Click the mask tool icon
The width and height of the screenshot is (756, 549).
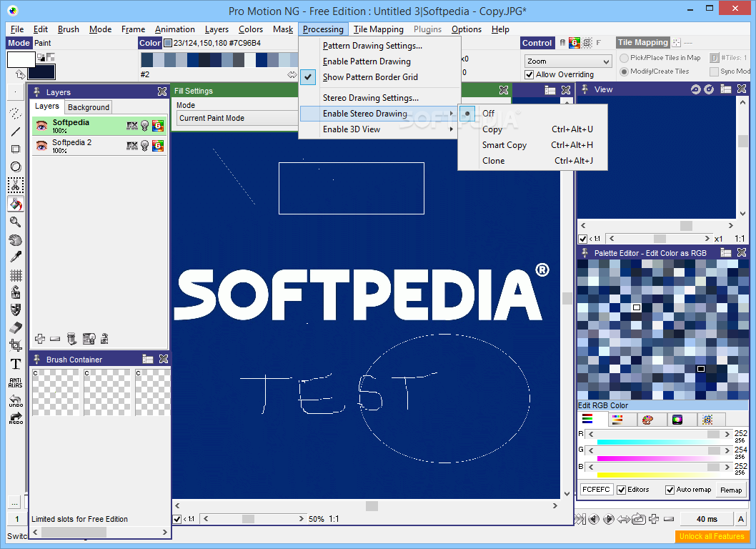(x=16, y=310)
